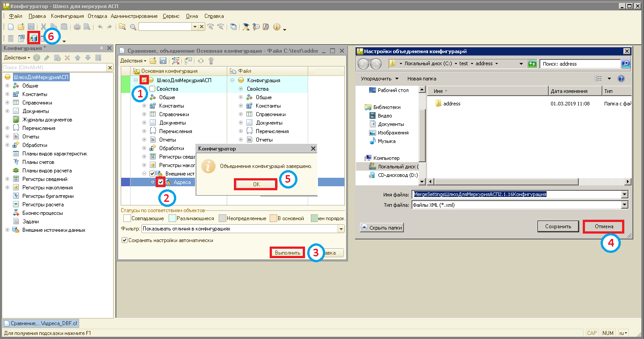Click the Syntax assistant graduate-cap icon
This screenshot has height=339, width=644.
pos(246,27)
